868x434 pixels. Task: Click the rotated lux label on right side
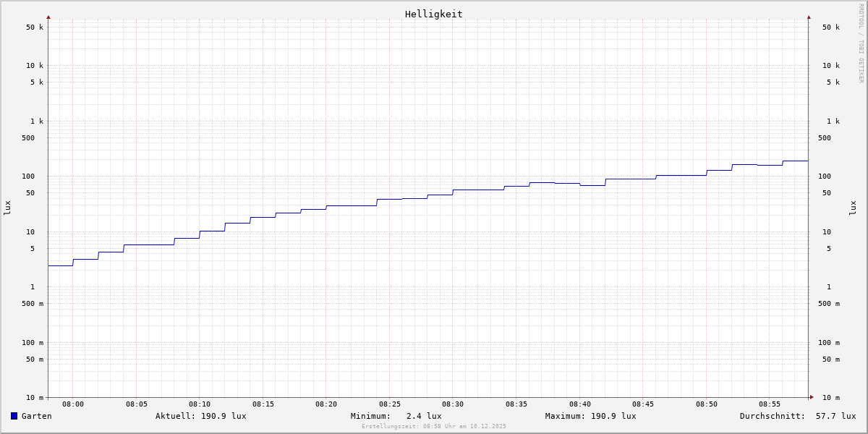pyautogui.click(x=853, y=208)
